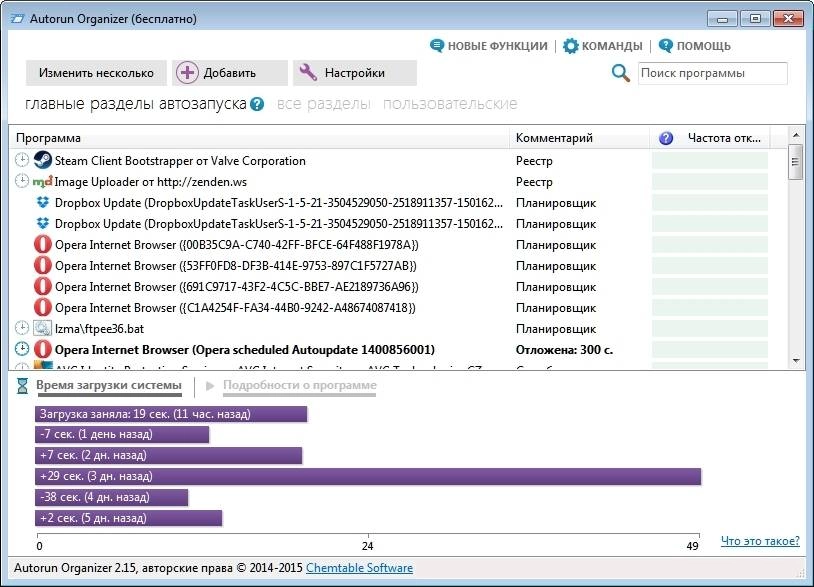Click the help icon beside главные разделы автозапуска
The width and height of the screenshot is (814, 587).
click(x=256, y=104)
